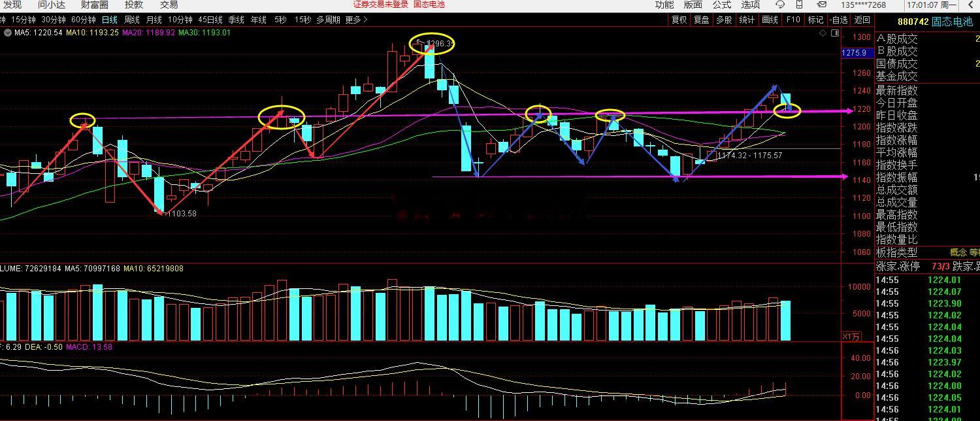
Task: Switch chart to 周线 weekly period
Action: pos(132,20)
